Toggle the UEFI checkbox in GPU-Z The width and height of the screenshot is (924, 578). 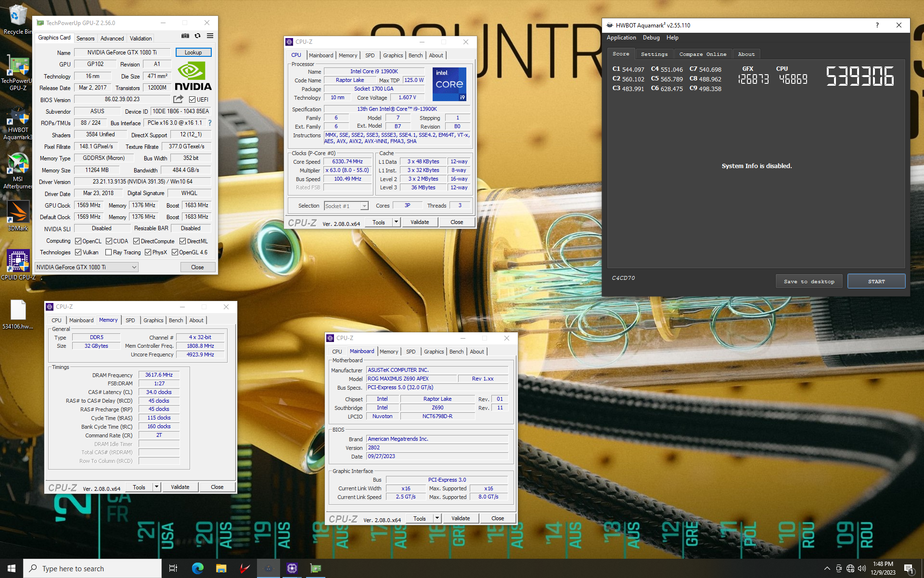[x=192, y=100]
